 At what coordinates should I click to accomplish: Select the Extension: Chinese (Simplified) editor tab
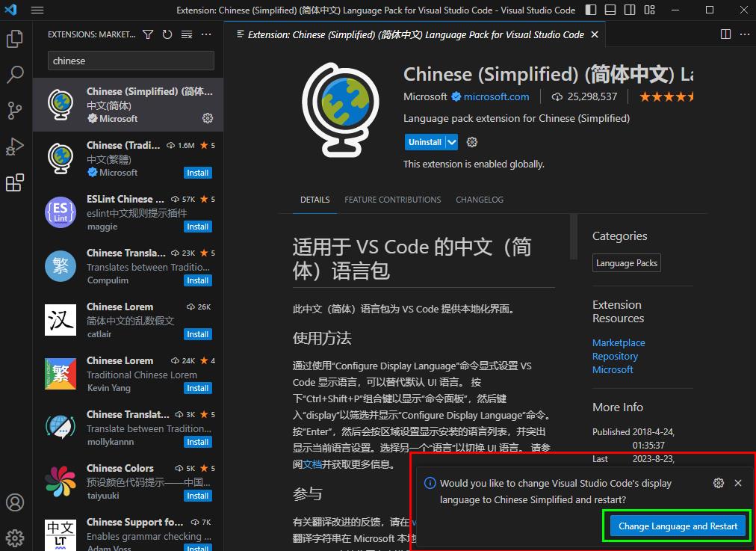click(x=415, y=34)
